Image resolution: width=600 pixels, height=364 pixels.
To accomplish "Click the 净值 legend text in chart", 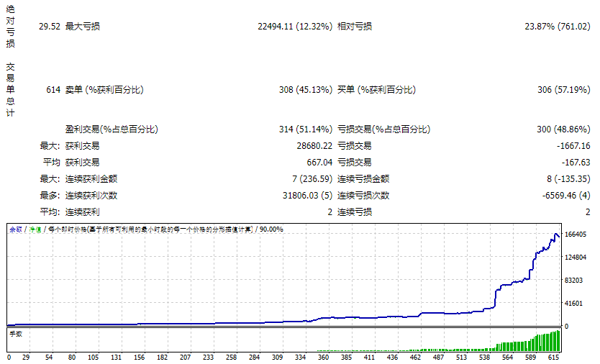I will (35, 229).
